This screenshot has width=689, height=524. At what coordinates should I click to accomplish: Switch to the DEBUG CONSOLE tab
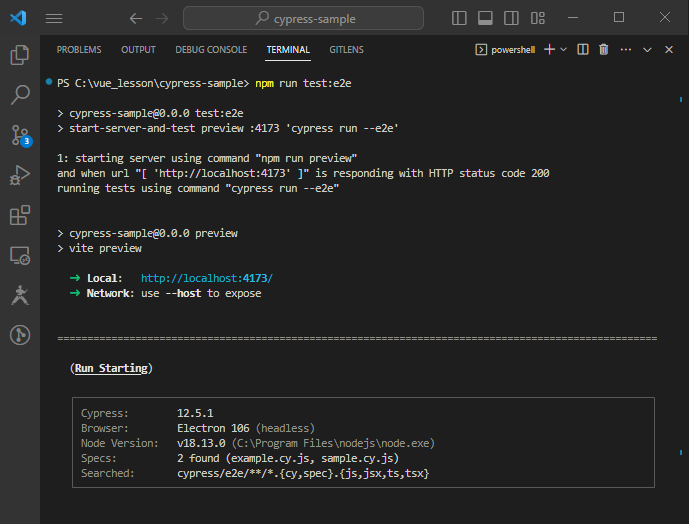211,50
